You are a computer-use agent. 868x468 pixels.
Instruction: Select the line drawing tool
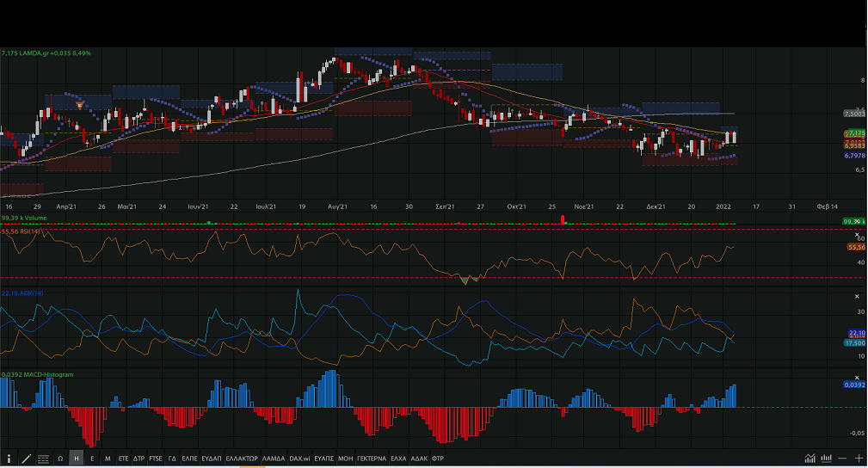click(x=26, y=459)
